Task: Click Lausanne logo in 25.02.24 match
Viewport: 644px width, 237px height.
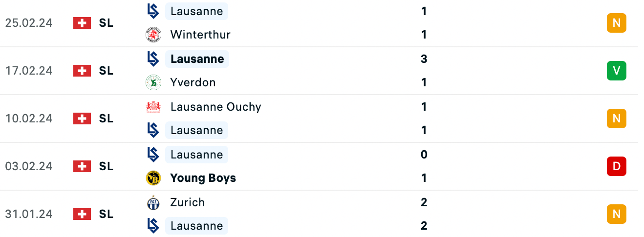Action: click(x=153, y=11)
